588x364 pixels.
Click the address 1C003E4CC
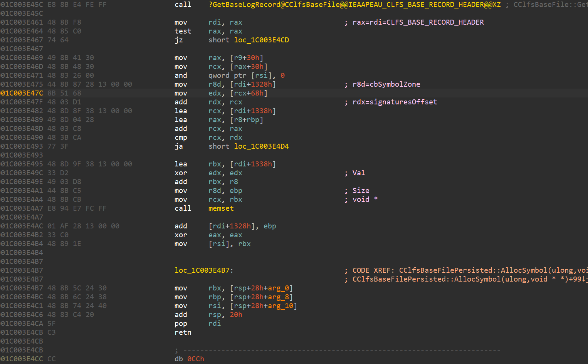click(22, 359)
